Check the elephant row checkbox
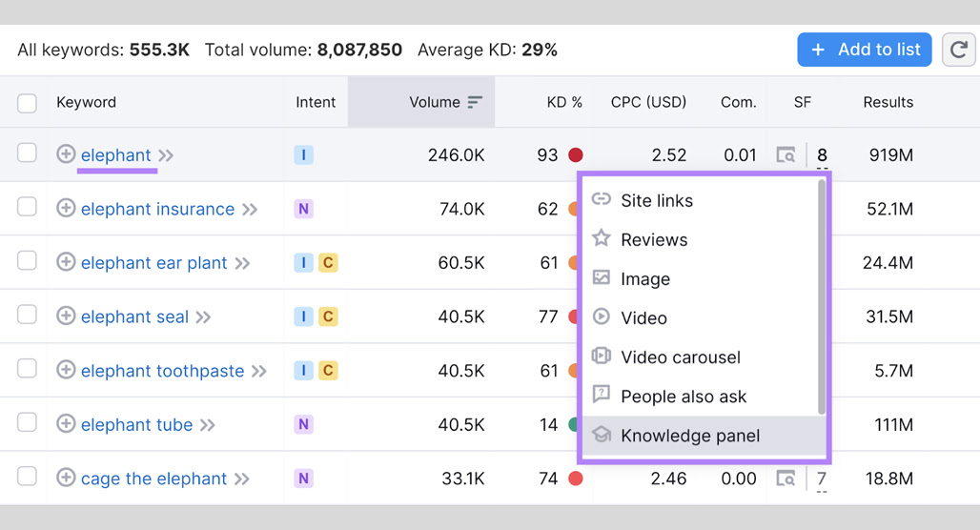Image resolution: width=980 pixels, height=530 pixels. click(27, 153)
